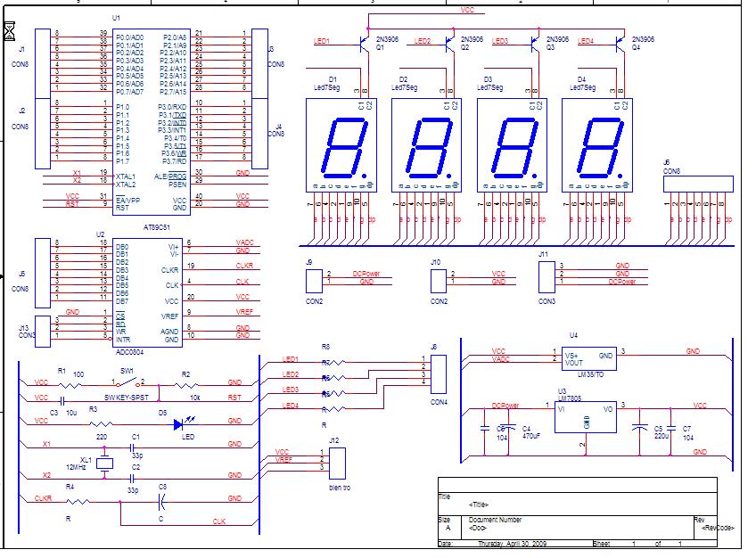Image resolution: width=756 pixels, height=558 pixels.
Task: Select the D4 seven-segment display
Action: [x=597, y=145]
